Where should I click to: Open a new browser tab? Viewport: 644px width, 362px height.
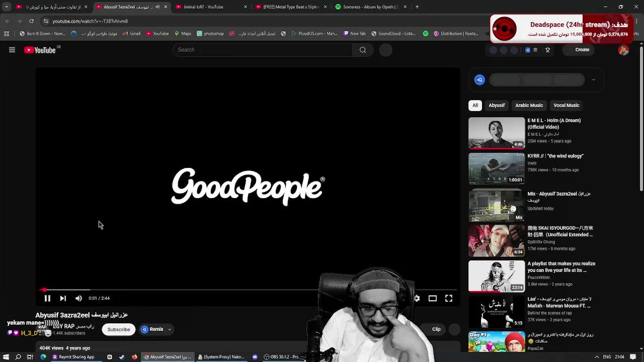417,7
